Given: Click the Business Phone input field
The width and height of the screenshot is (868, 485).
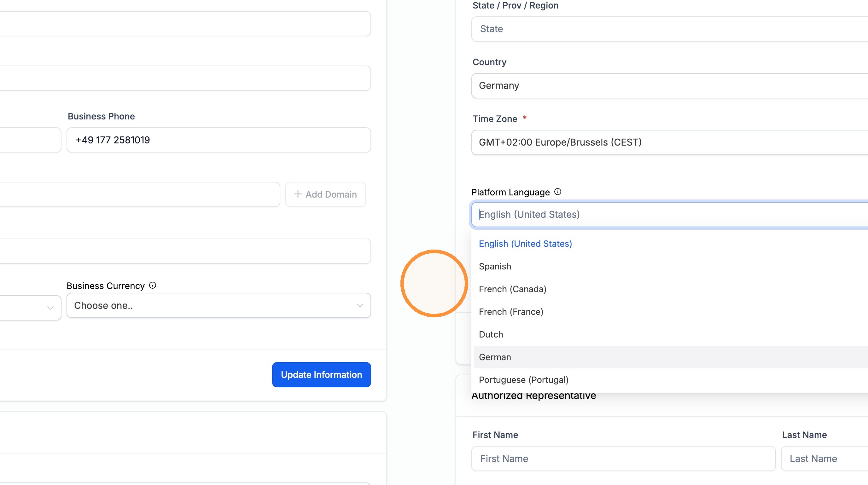Looking at the screenshot, I should point(219,140).
